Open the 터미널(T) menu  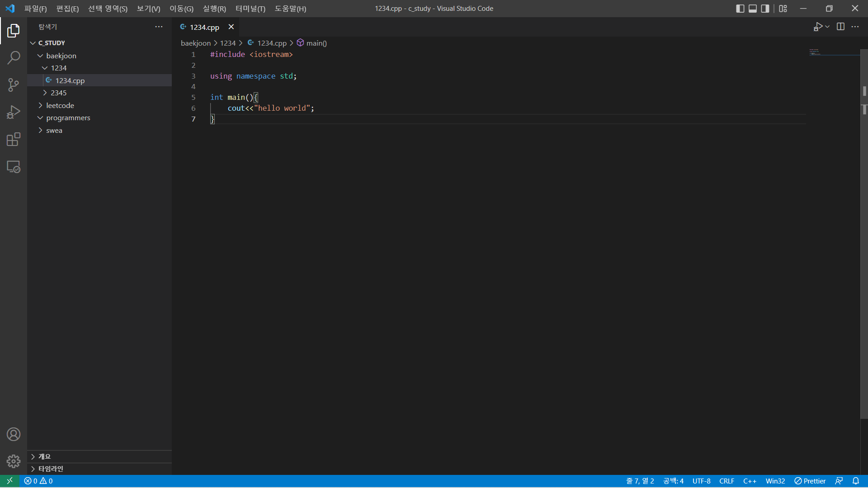coord(250,9)
